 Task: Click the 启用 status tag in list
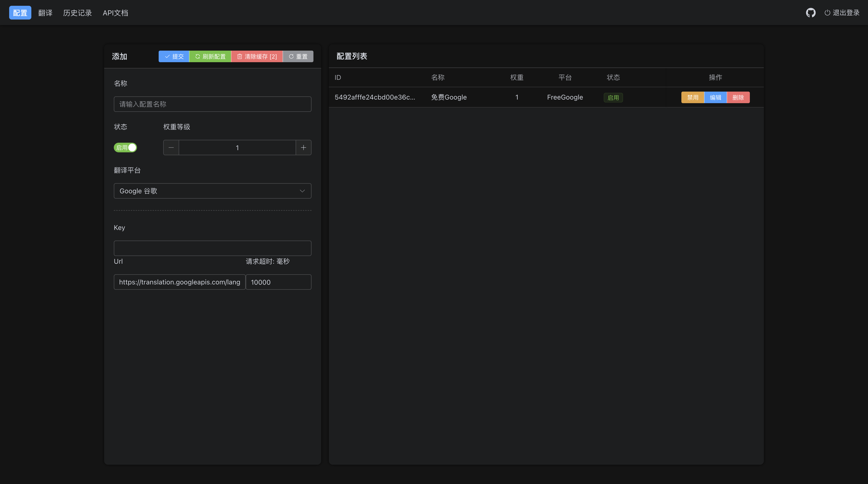(x=613, y=97)
